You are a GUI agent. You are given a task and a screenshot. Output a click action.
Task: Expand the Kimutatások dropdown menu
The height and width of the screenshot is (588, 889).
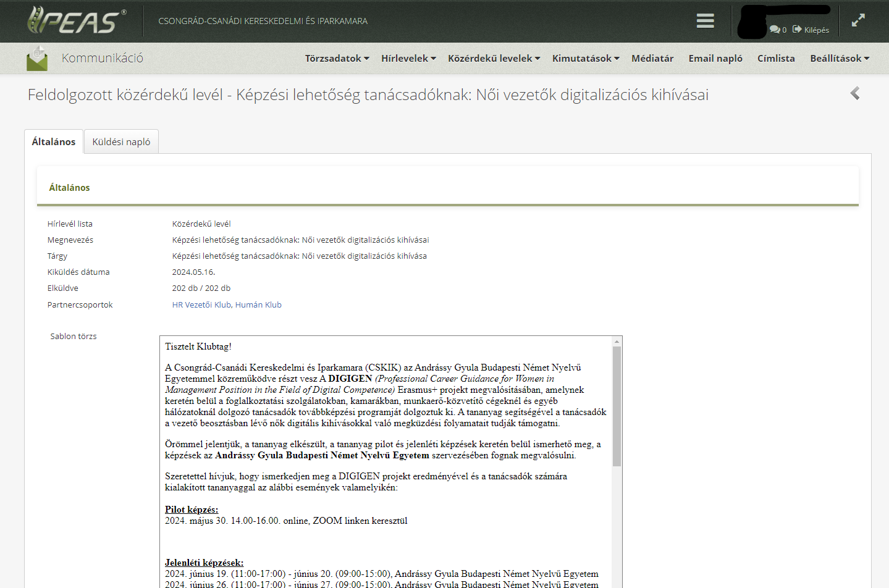(586, 58)
